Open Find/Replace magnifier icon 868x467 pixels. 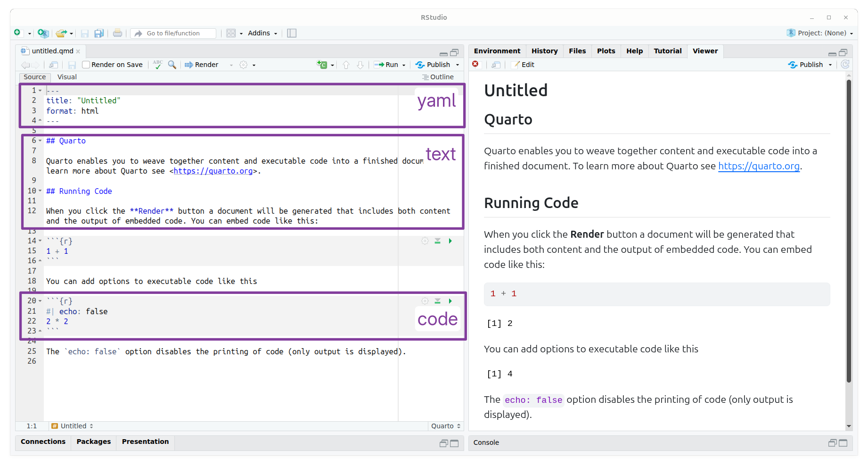[x=172, y=65]
